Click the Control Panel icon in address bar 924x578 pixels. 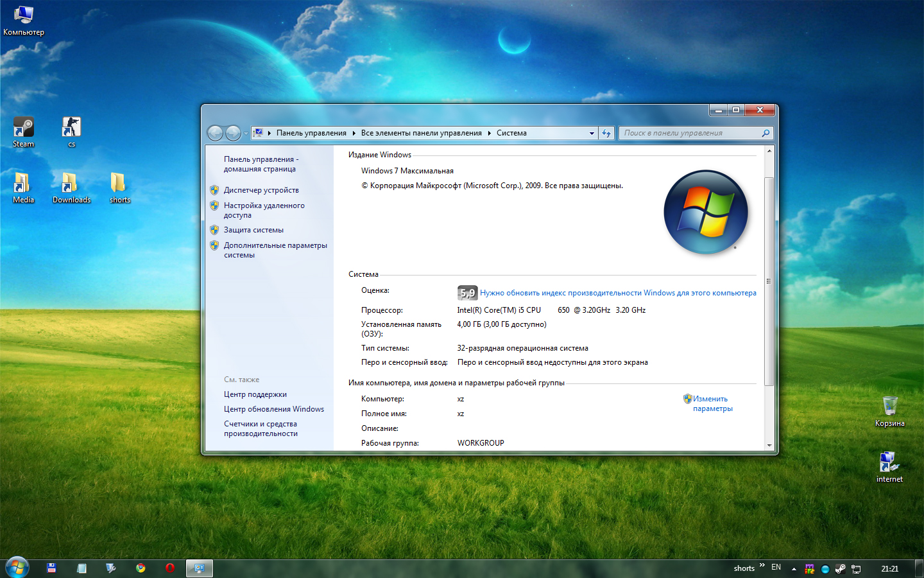pos(258,133)
